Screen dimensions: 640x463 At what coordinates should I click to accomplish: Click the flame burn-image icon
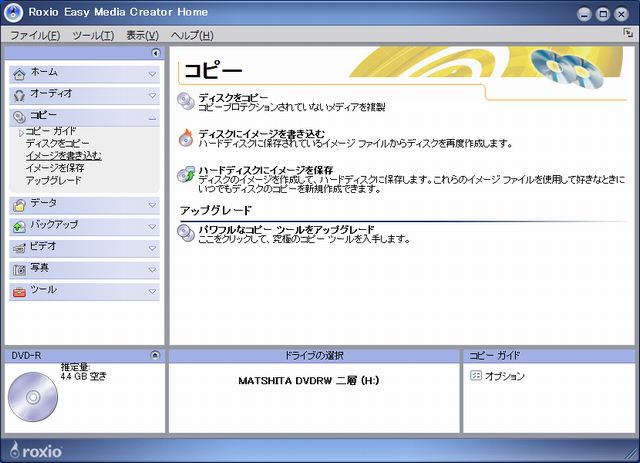(x=186, y=138)
